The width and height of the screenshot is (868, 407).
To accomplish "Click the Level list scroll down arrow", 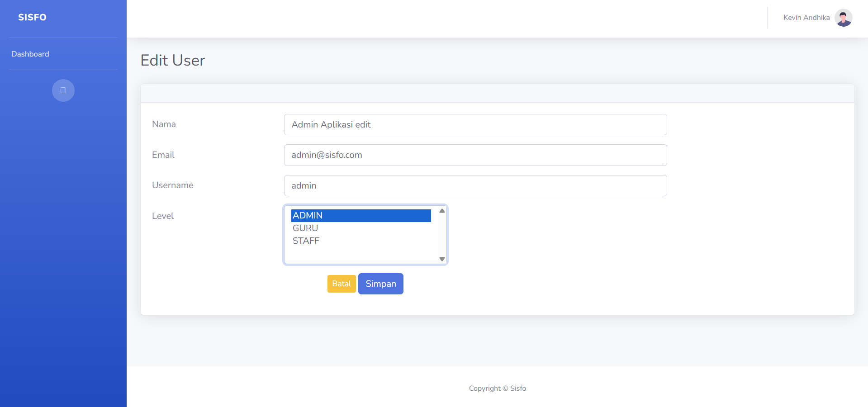I will click(442, 259).
